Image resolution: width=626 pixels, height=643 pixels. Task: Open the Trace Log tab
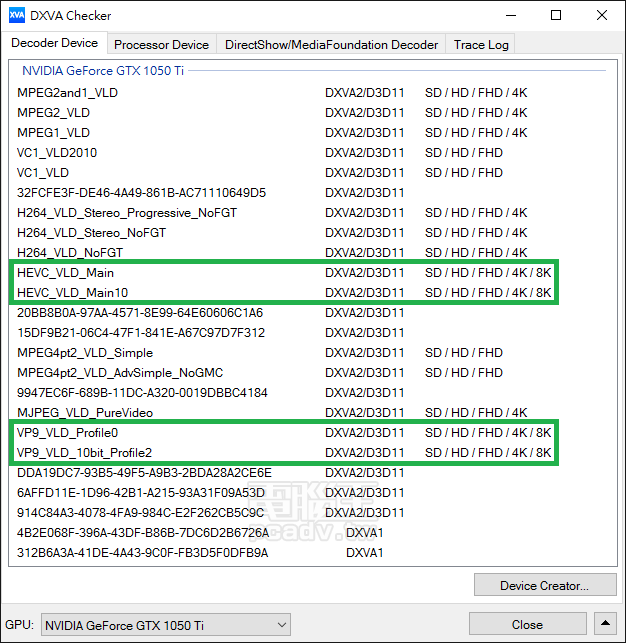pos(481,45)
